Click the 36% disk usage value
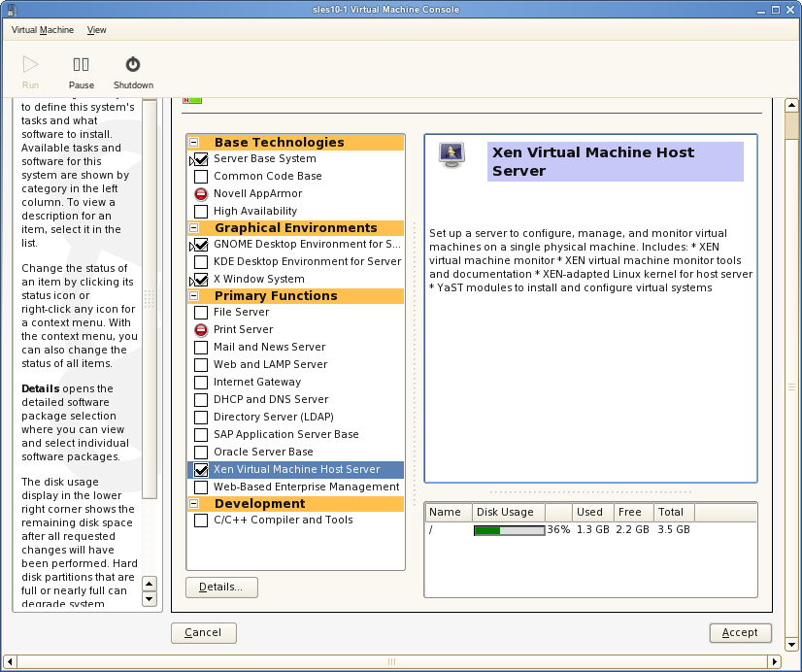 click(558, 530)
